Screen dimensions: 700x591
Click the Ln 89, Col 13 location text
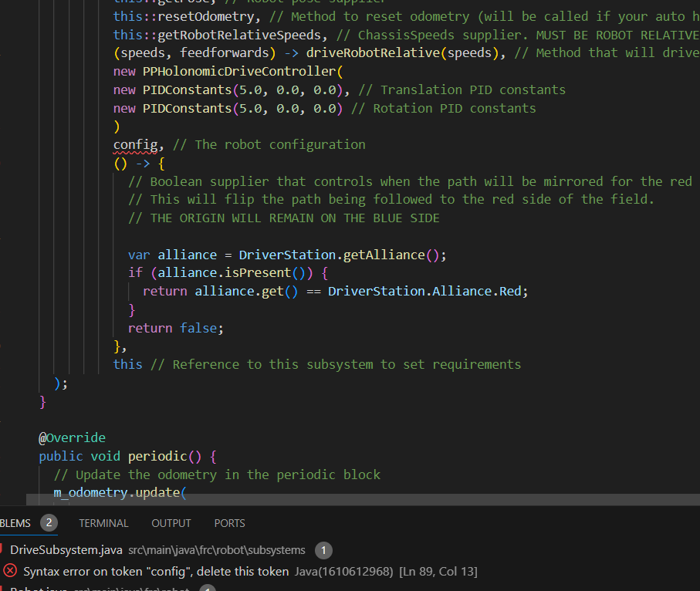tap(438, 572)
